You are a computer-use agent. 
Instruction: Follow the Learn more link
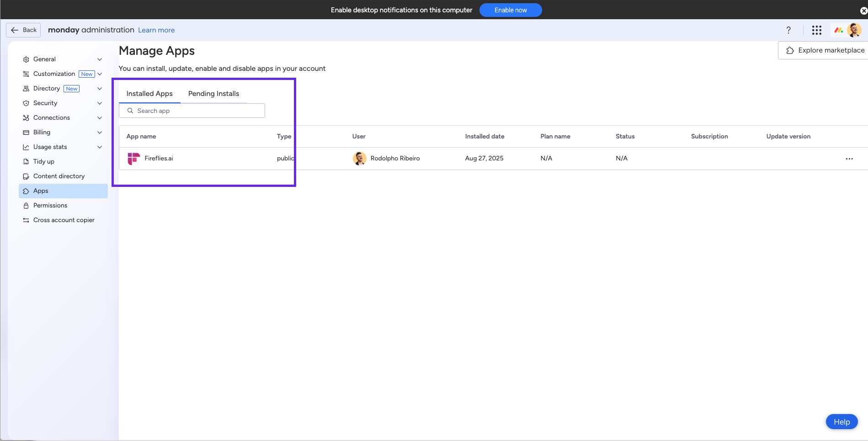pyautogui.click(x=156, y=30)
